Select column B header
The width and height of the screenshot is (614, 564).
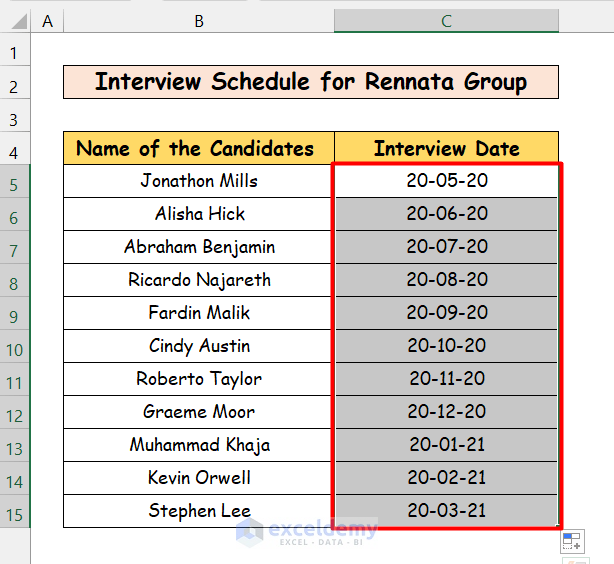click(198, 21)
